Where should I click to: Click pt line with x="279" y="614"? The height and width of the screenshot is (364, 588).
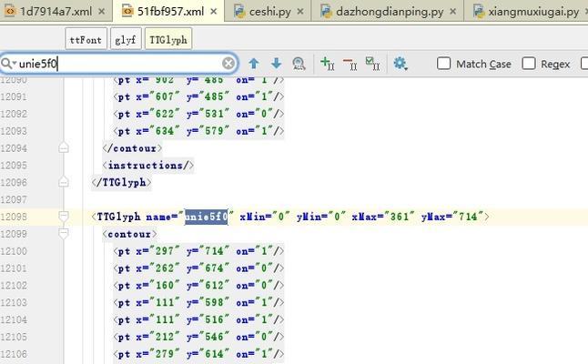coord(198,354)
